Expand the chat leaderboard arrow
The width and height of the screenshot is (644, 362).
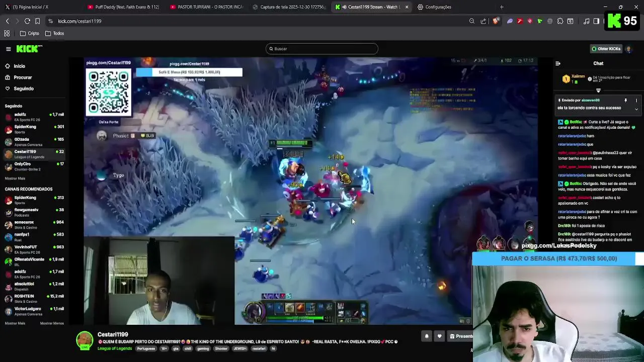pos(598,90)
